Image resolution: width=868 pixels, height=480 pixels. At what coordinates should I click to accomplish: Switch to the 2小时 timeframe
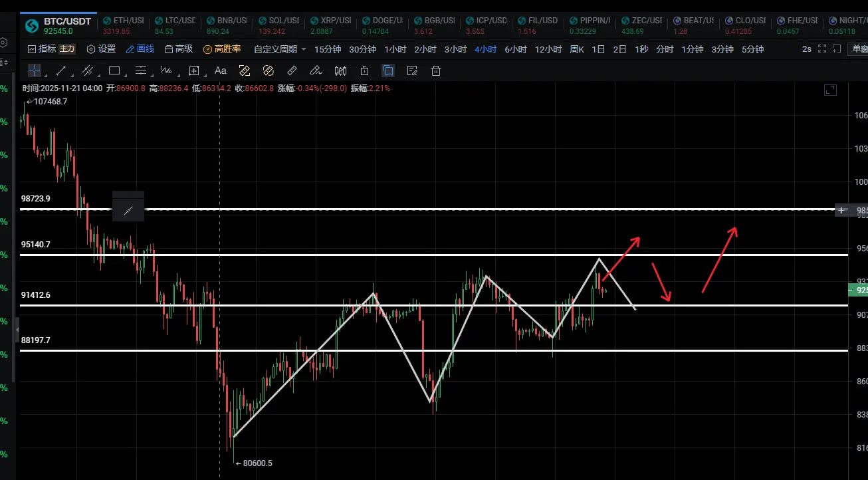425,49
